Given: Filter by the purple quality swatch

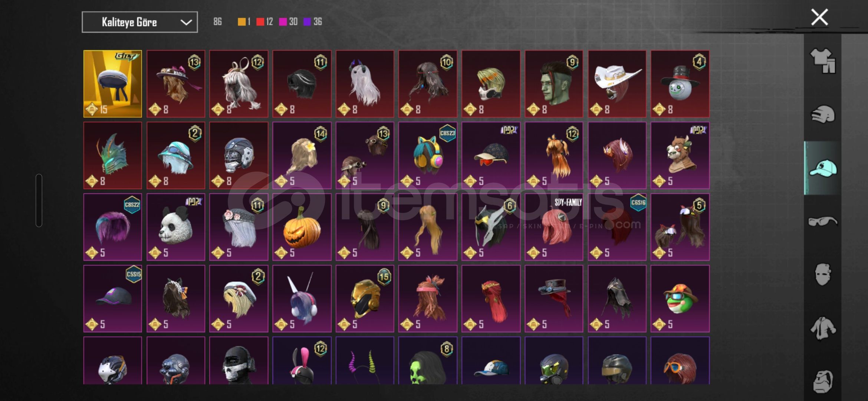Looking at the screenshot, I should [307, 22].
